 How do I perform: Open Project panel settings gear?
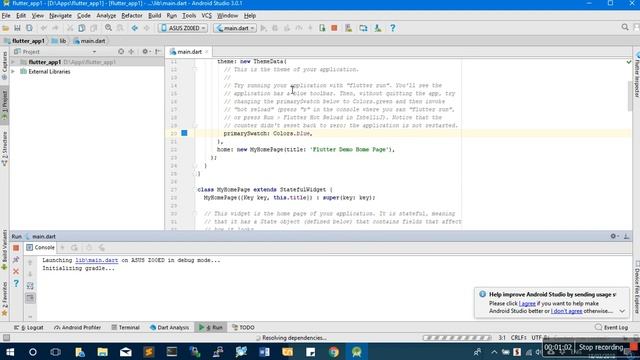tap(145, 52)
